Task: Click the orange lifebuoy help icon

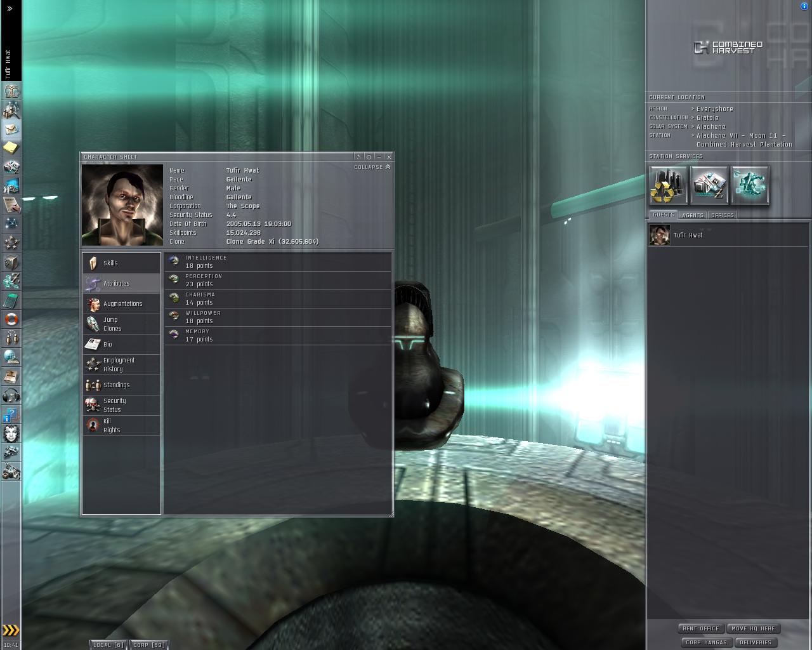Action: coord(11,319)
